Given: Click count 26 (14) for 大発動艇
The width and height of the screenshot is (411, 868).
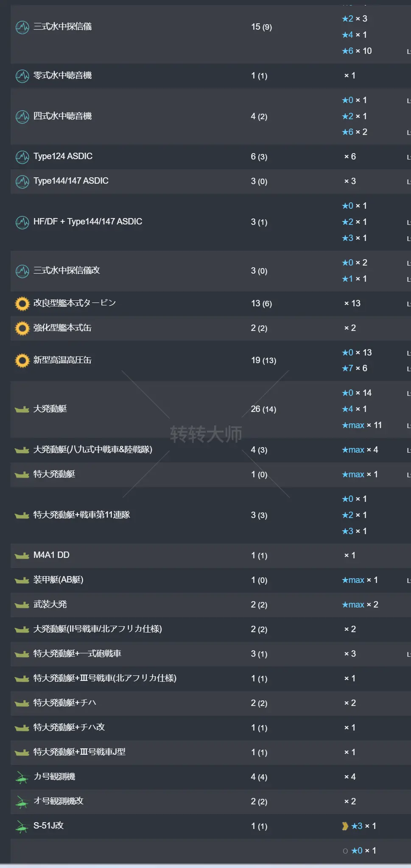Looking at the screenshot, I should coord(263,409).
